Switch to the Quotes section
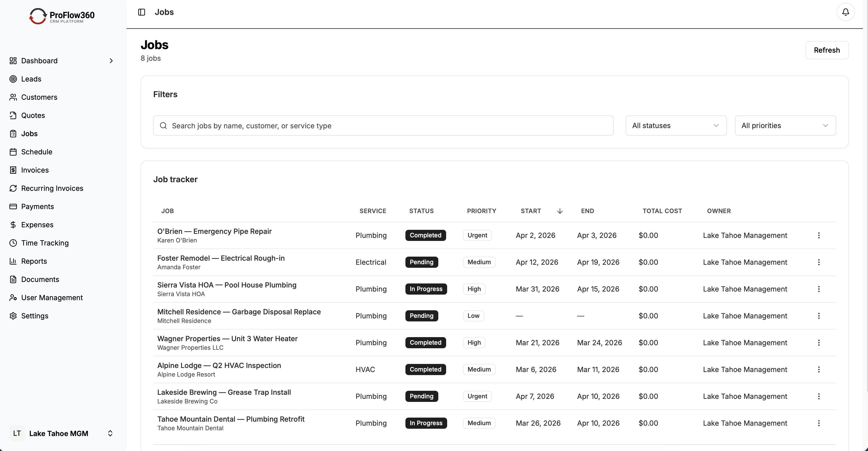This screenshot has width=868, height=451. point(33,115)
